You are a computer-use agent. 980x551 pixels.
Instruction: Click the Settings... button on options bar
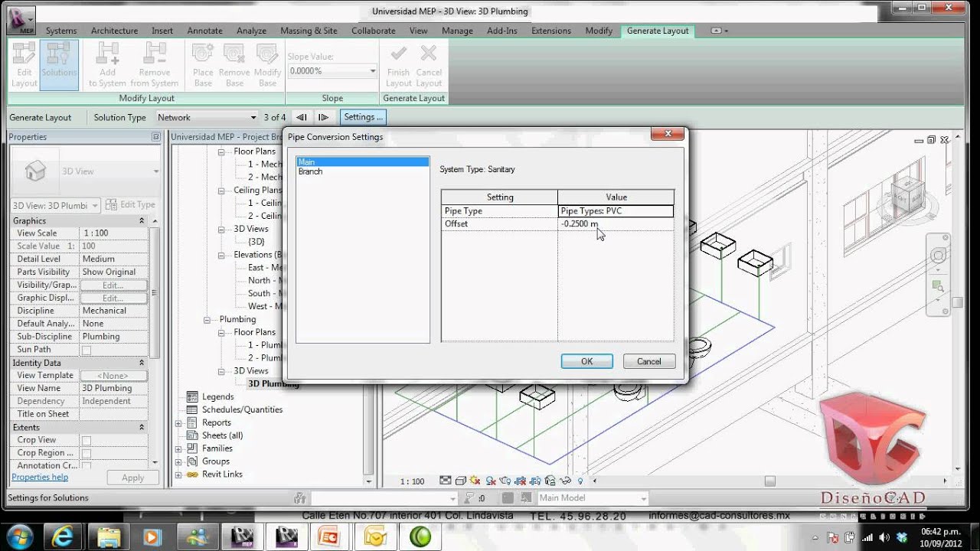click(x=363, y=117)
